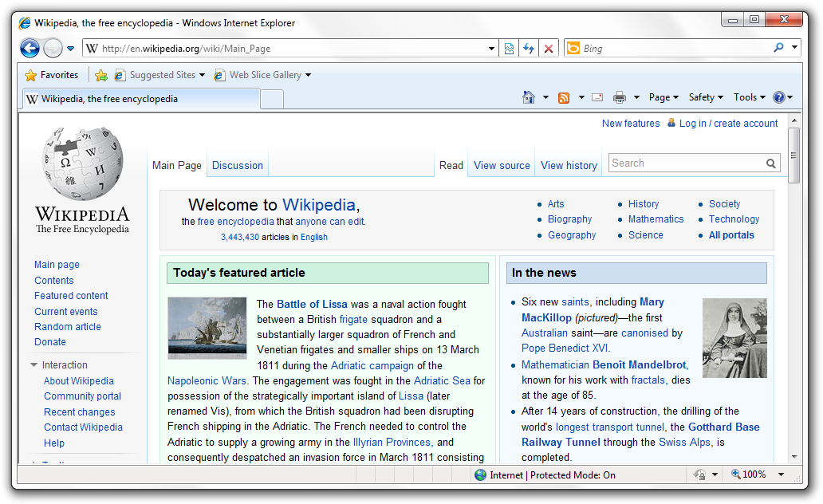
Task: Collapse the Interaction sidebar section
Action: coord(34,365)
